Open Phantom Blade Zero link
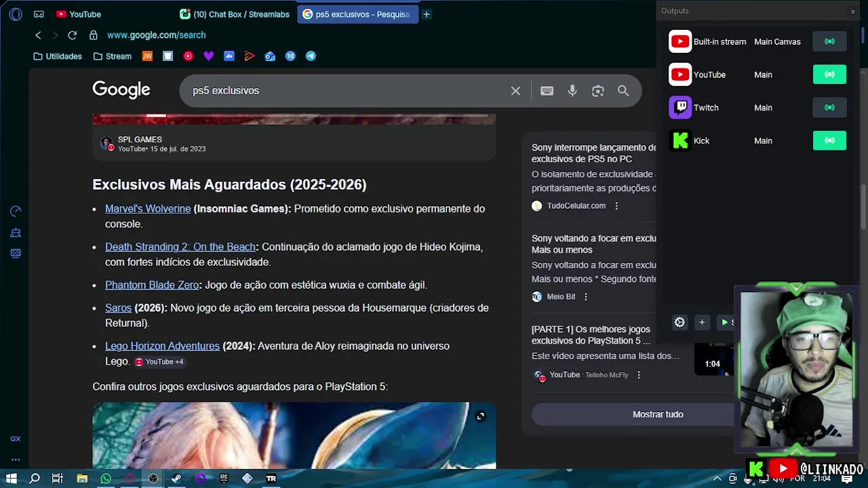868x488 pixels. pyautogui.click(x=152, y=285)
